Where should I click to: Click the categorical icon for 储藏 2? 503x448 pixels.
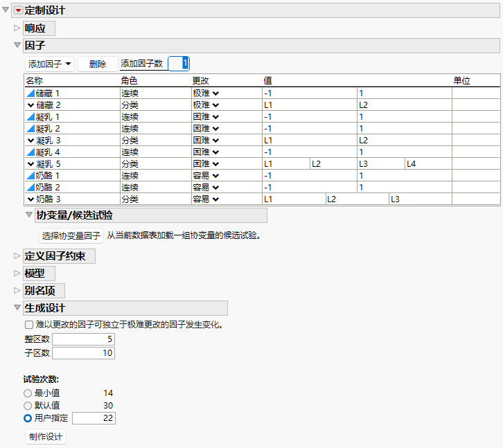click(30, 105)
